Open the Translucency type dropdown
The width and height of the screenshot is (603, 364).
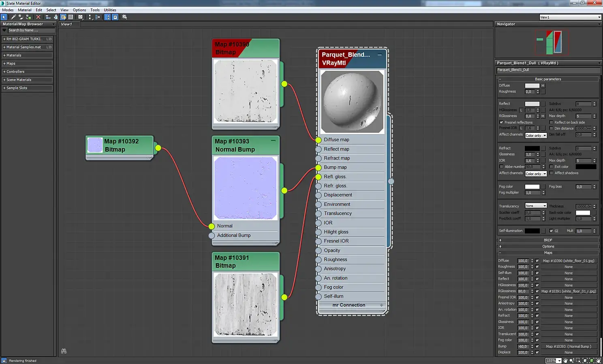536,206
